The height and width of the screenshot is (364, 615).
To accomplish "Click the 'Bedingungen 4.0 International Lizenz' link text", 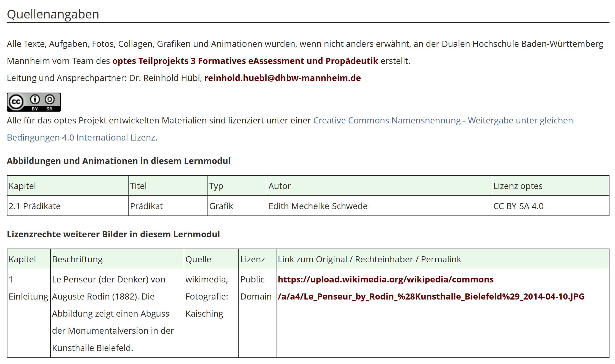I will point(81,137).
